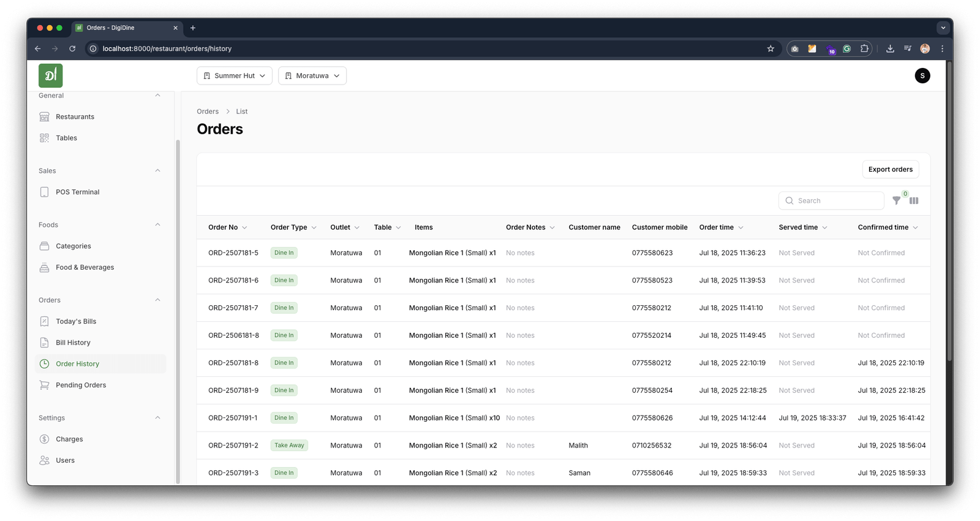Sort by Order No column
980x521 pixels.
(228, 227)
